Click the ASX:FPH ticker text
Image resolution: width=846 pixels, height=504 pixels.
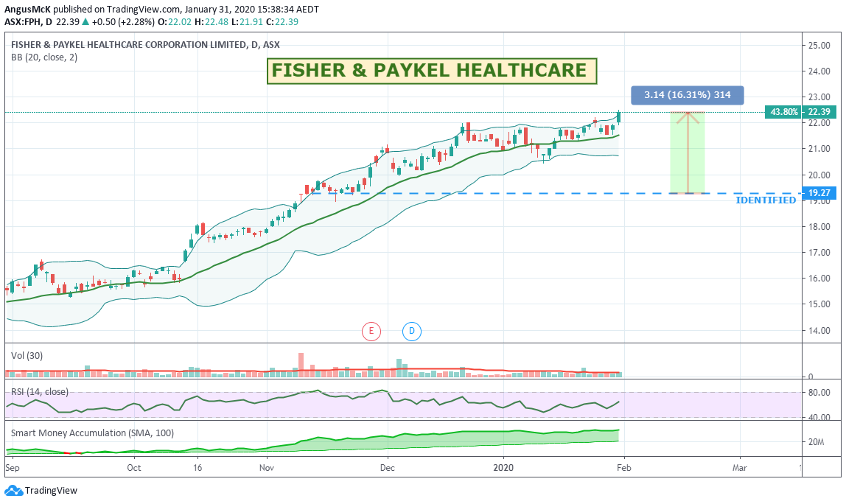[x=23, y=22]
